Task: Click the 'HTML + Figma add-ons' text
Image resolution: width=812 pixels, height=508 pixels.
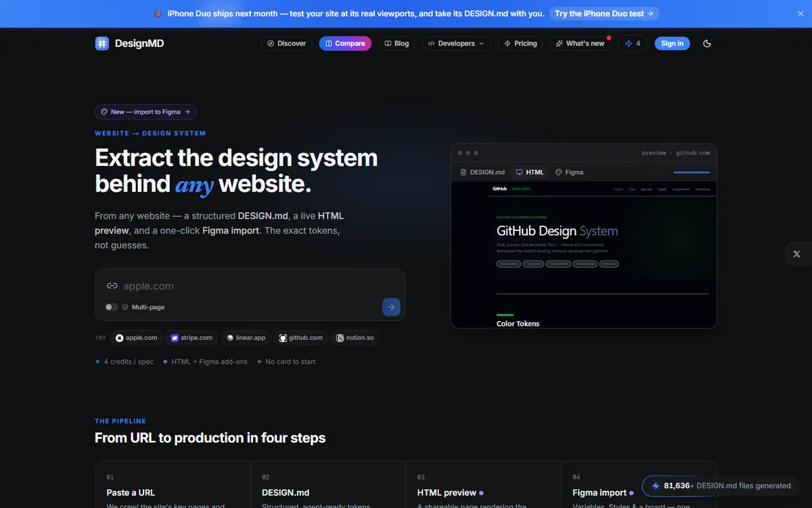Action: pos(210,362)
